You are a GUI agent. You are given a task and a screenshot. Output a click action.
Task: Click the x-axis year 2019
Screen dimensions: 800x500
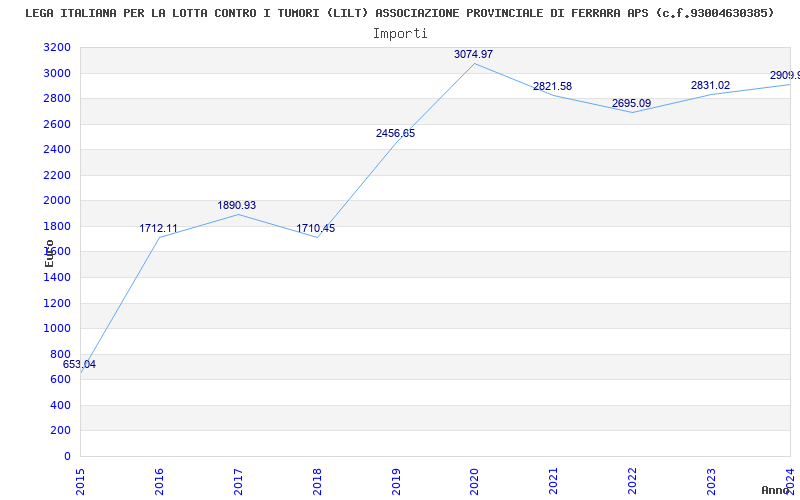(396, 482)
